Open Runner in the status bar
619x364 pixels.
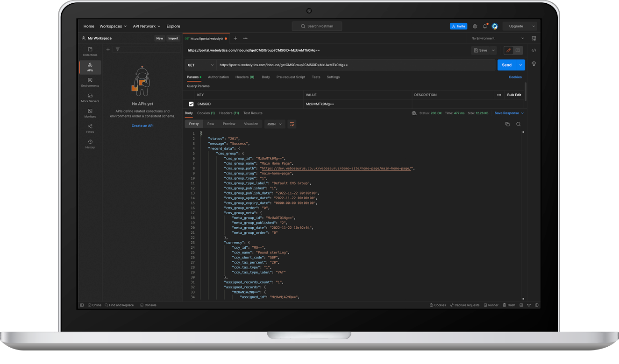491,305
